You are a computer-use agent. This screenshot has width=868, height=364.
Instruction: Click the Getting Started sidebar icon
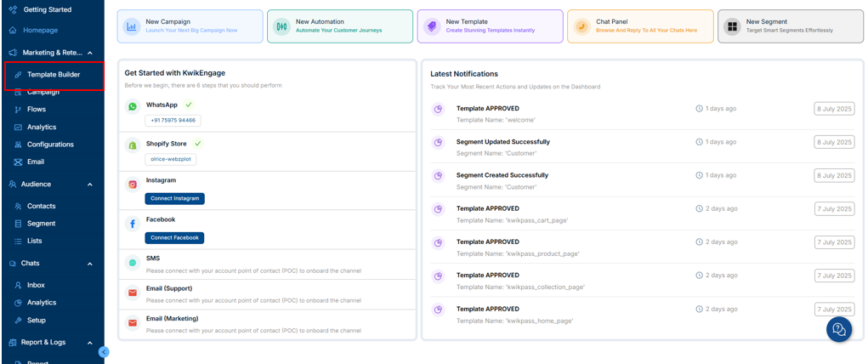click(x=13, y=10)
